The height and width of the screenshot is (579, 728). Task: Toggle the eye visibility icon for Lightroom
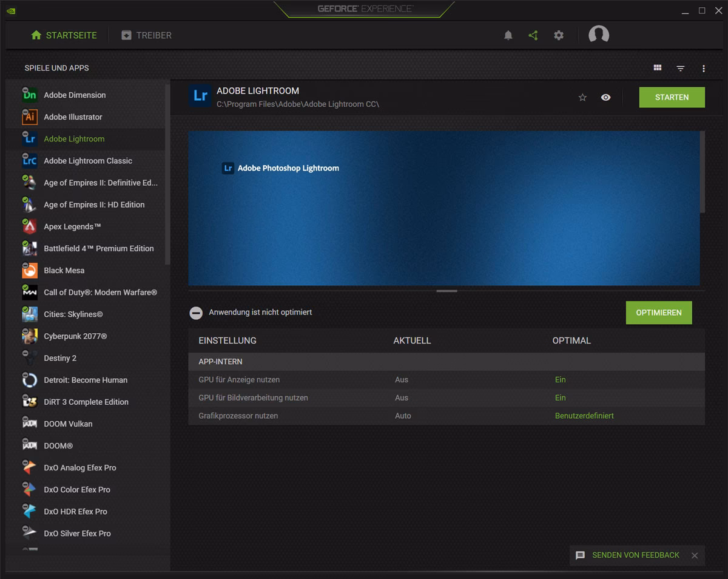605,97
